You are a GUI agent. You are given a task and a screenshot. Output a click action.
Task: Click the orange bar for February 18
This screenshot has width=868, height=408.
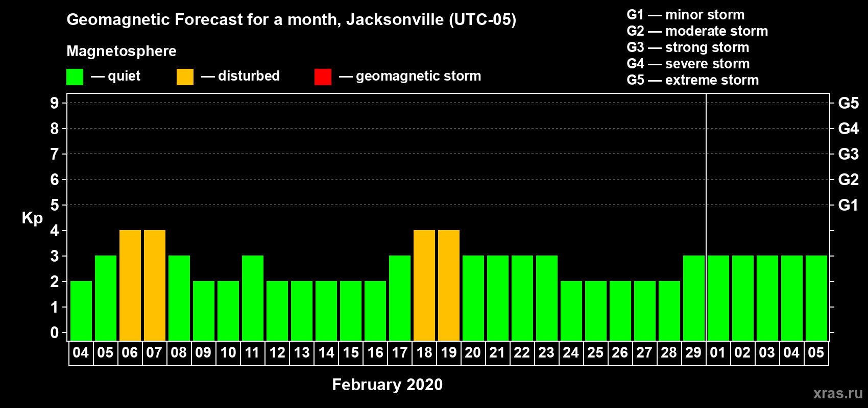click(424, 285)
